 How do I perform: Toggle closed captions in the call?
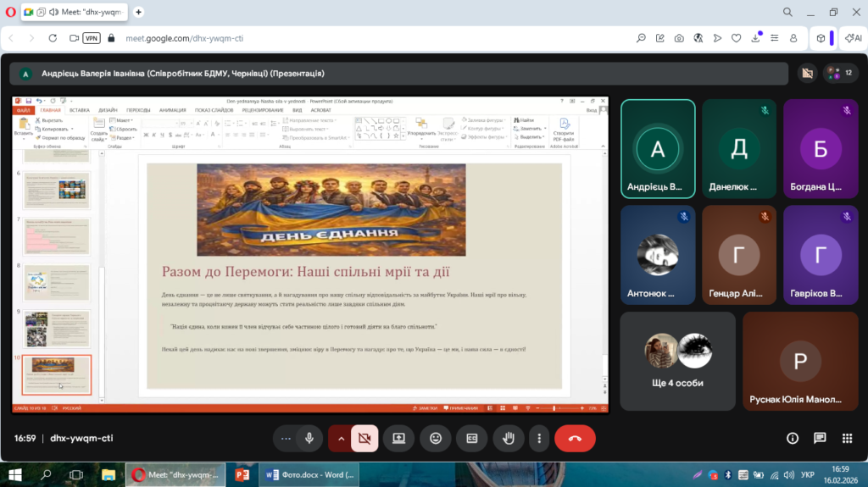(x=472, y=438)
